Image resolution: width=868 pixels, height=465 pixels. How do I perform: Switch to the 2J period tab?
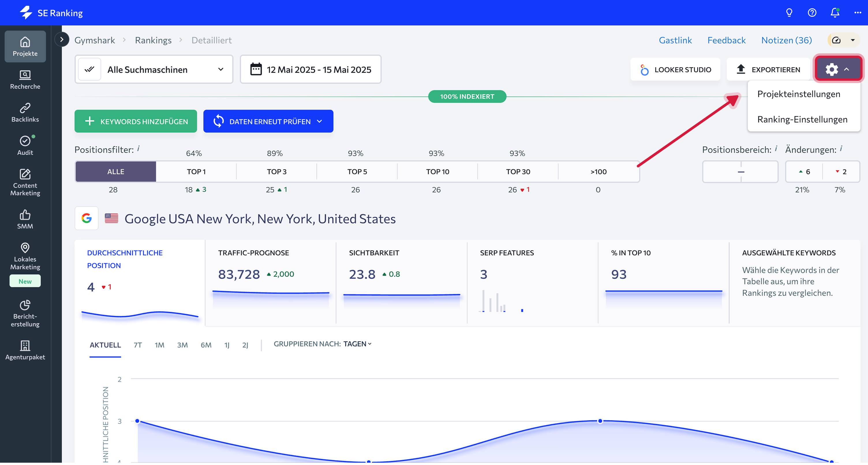pyautogui.click(x=245, y=345)
